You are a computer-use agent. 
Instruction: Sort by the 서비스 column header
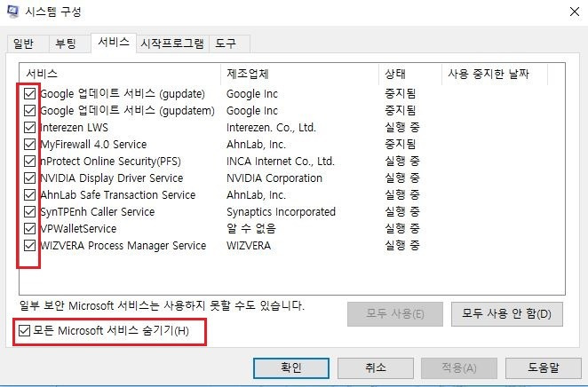(120, 74)
